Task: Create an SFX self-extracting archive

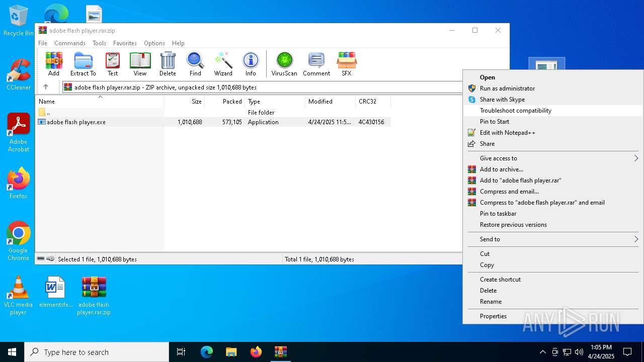Action: point(347,64)
